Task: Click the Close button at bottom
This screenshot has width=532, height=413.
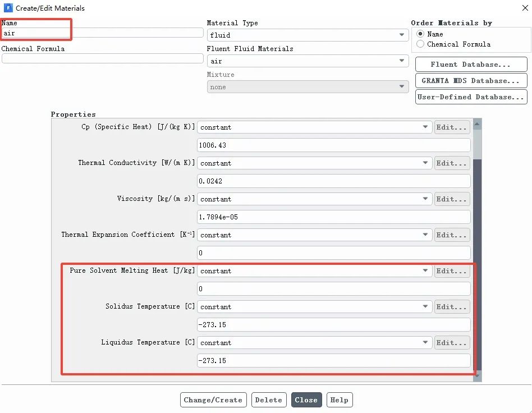Action: pos(306,400)
